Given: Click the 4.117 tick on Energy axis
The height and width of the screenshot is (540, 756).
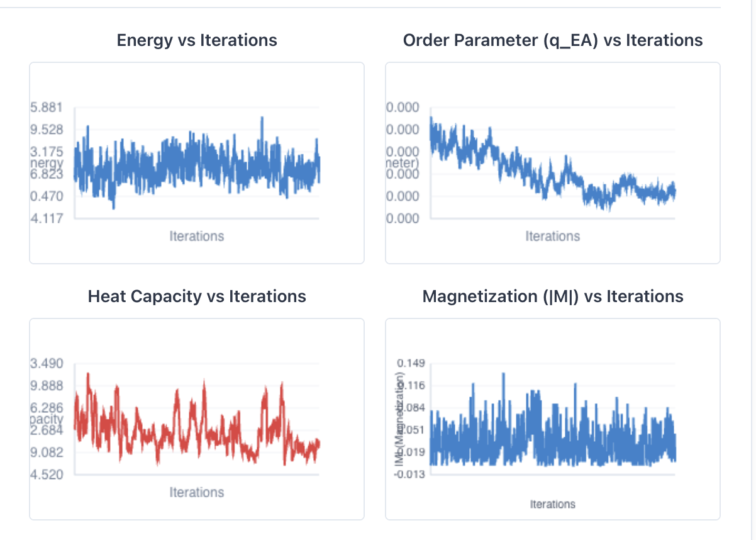Looking at the screenshot, I should 47,218.
